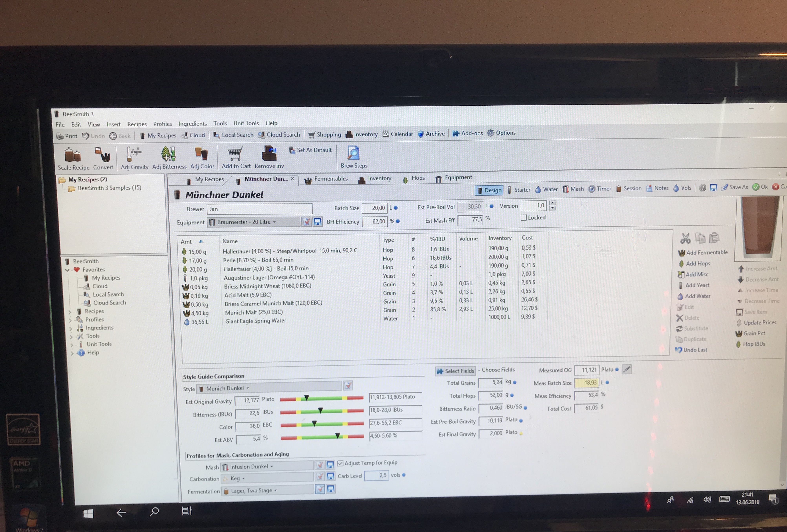Enable the Locked checkbox
The image size is (787, 532).
(524, 218)
